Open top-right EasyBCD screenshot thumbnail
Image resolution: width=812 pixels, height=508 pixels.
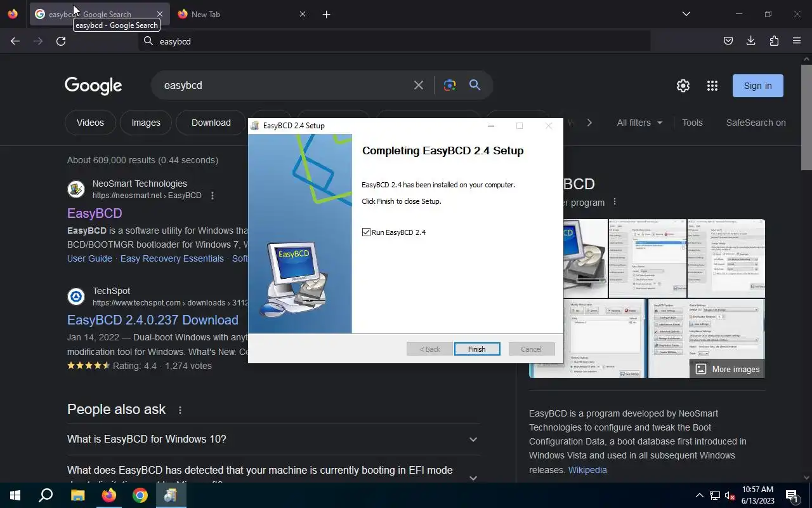[x=726, y=258]
